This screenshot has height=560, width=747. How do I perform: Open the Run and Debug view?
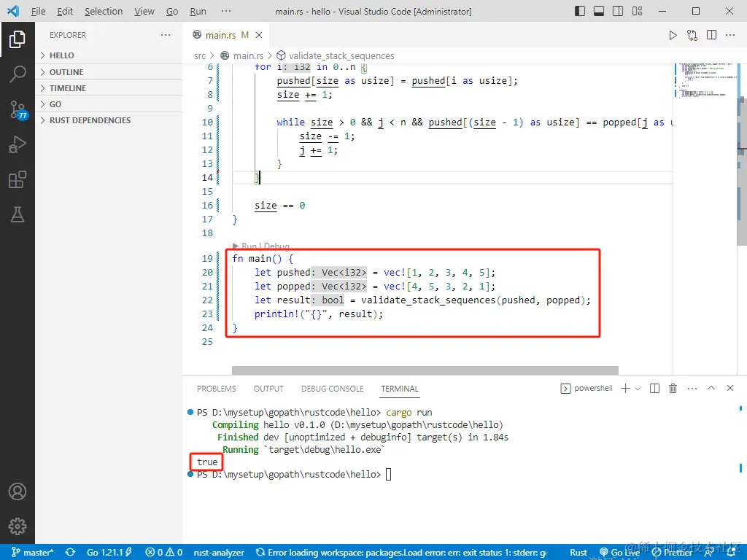[x=18, y=145]
